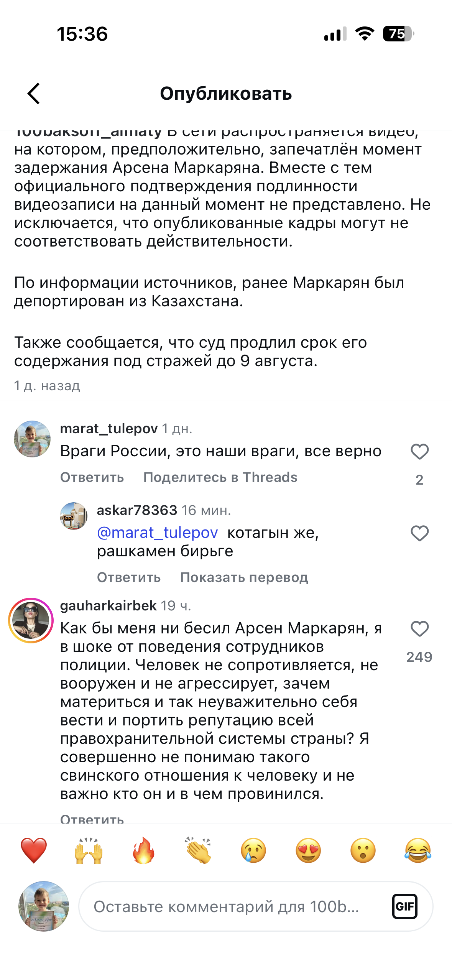Send crying face emoji reaction

253,850
